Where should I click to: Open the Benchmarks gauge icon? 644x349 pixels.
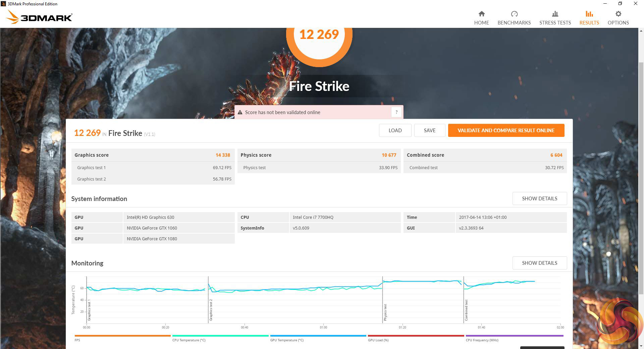click(x=514, y=14)
